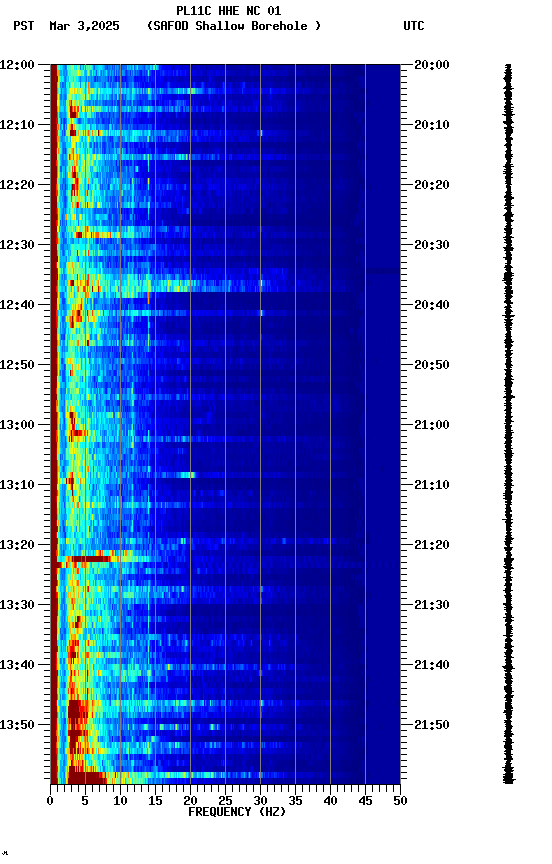Click the 20:00 UTC time label
Viewport: 552px width, 864px height.
(432, 65)
